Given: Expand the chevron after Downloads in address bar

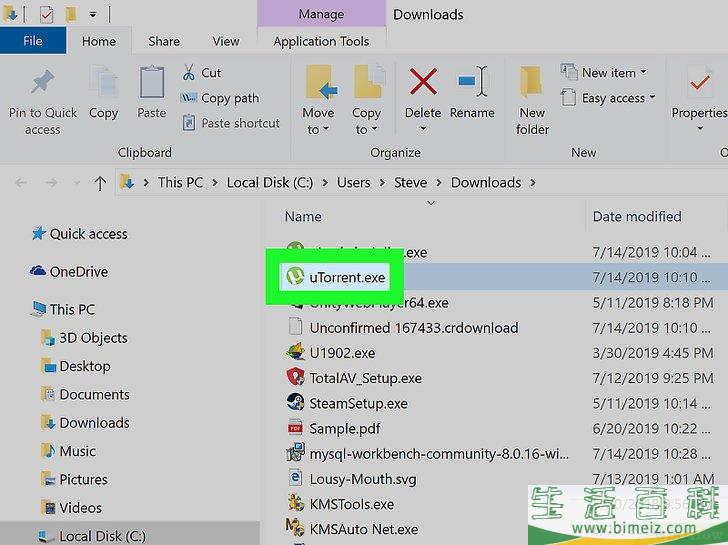Looking at the screenshot, I should tap(533, 183).
